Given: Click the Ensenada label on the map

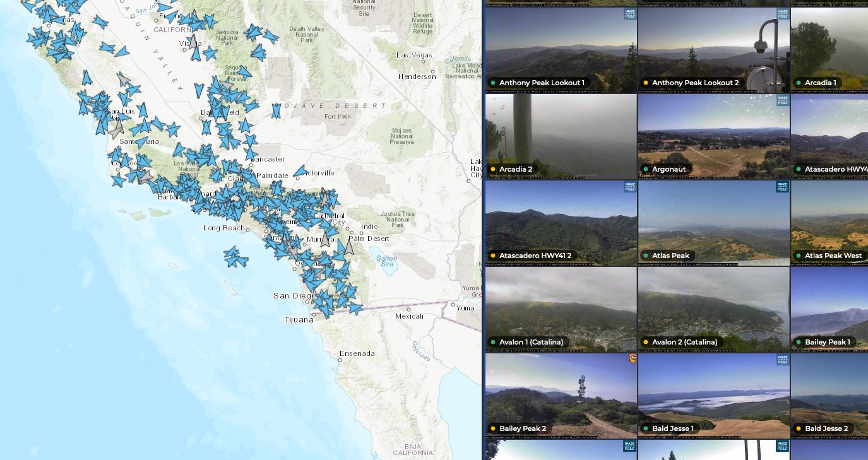Looking at the screenshot, I should (x=357, y=353).
